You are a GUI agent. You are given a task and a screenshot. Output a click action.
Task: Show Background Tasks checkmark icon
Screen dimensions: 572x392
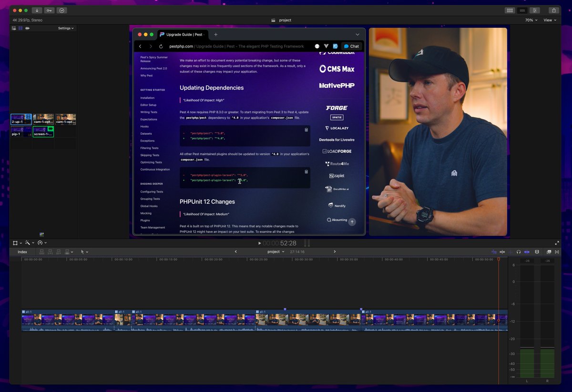coord(62,10)
